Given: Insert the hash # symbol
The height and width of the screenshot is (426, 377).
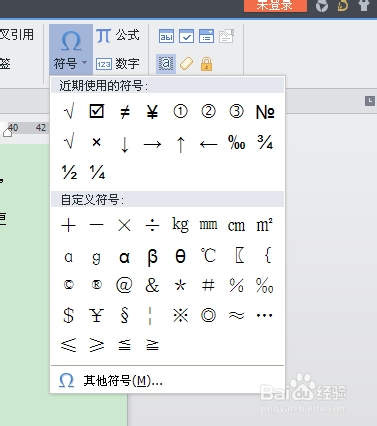Looking at the screenshot, I should (x=208, y=285).
